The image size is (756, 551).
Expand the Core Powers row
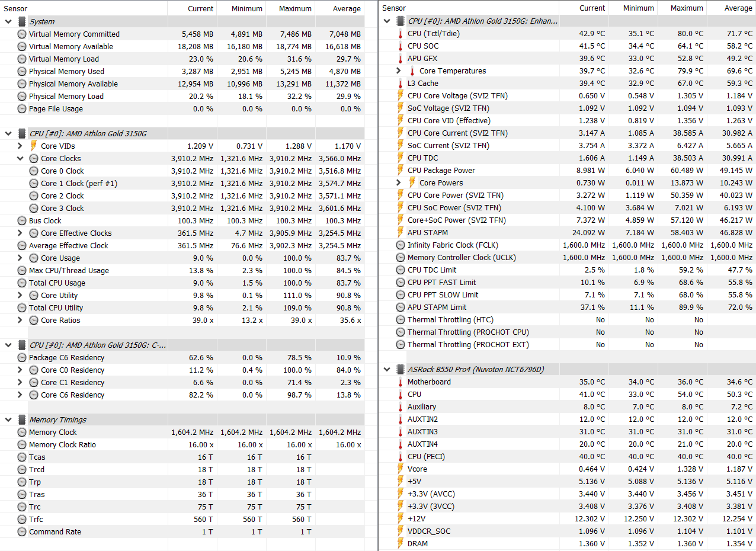[399, 183]
